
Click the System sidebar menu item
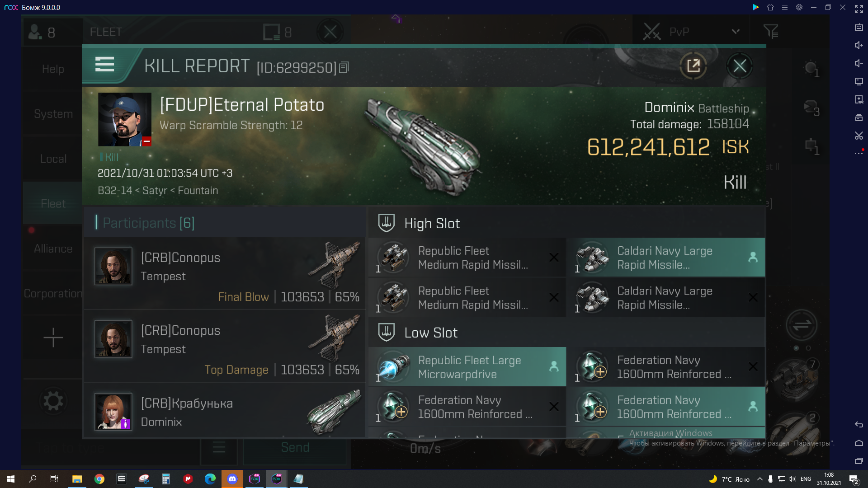click(53, 114)
